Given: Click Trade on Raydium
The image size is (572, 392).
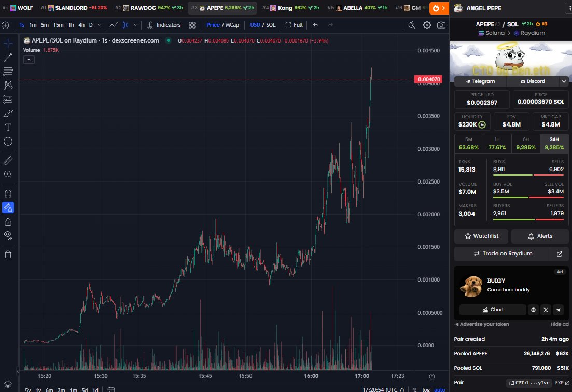Looking at the screenshot, I should click(503, 254).
